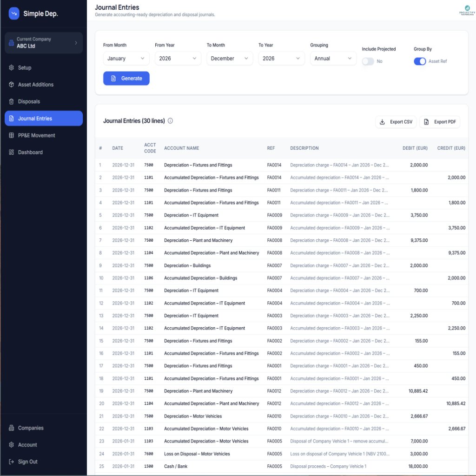Click the 10,885.42 debit amount in row 19
This screenshot has height=476, width=476.
pos(418,391)
